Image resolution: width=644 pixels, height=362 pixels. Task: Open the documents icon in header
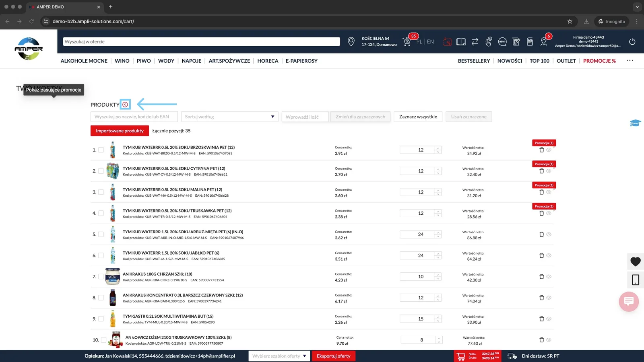point(530,41)
